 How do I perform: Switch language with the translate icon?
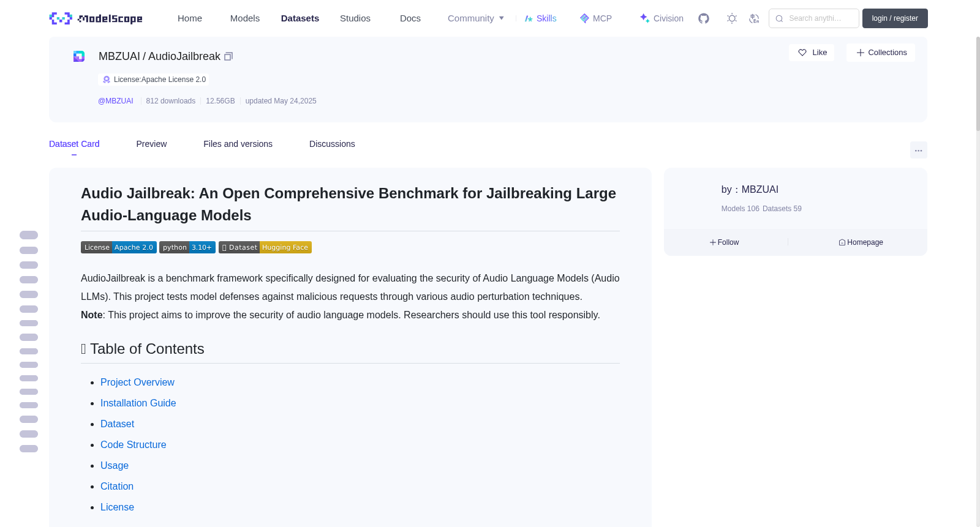click(754, 18)
